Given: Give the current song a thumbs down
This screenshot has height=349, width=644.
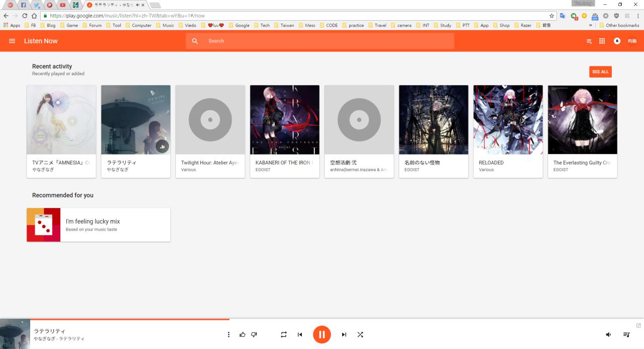Looking at the screenshot, I should pos(254,334).
